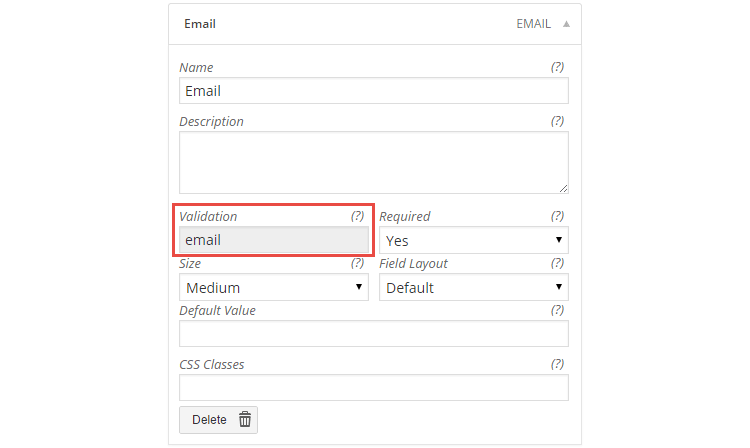Show help for Default Value
This screenshot has height=448, width=750.
tap(557, 310)
